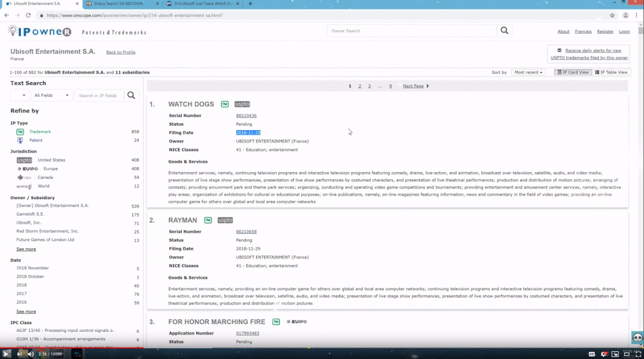Open the browser profile avatar
The height and width of the screenshot is (359, 644).
coord(625,15)
